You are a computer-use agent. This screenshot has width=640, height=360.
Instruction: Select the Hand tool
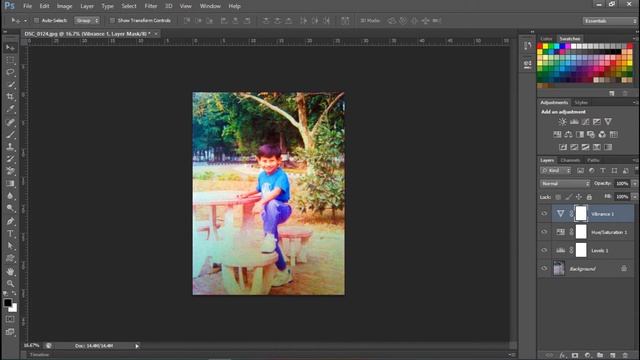click(10, 271)
